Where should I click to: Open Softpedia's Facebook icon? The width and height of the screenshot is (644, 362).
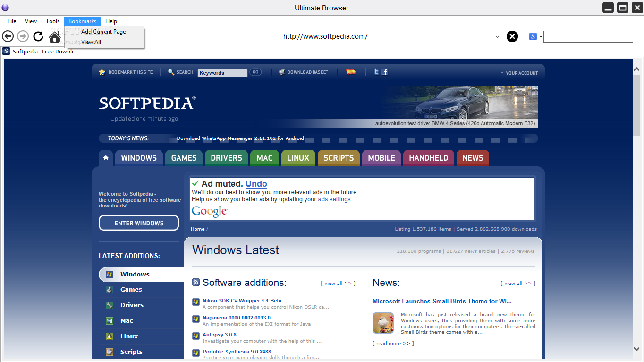385,72
